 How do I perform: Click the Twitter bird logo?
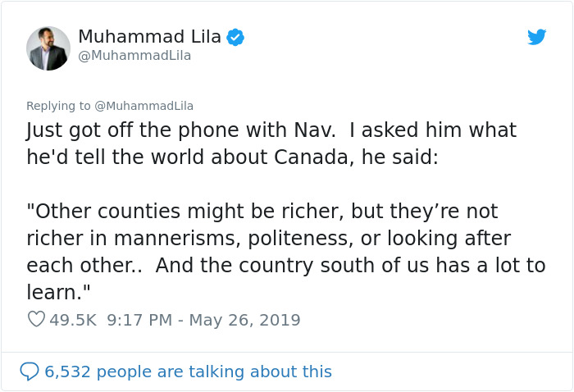point(536,37)
